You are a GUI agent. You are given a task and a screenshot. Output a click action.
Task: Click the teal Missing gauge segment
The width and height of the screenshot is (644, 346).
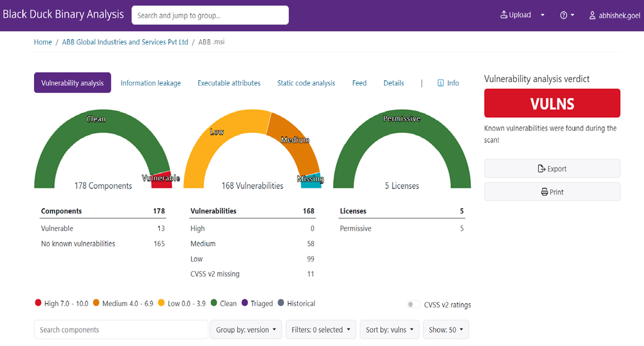pos(311,182)
